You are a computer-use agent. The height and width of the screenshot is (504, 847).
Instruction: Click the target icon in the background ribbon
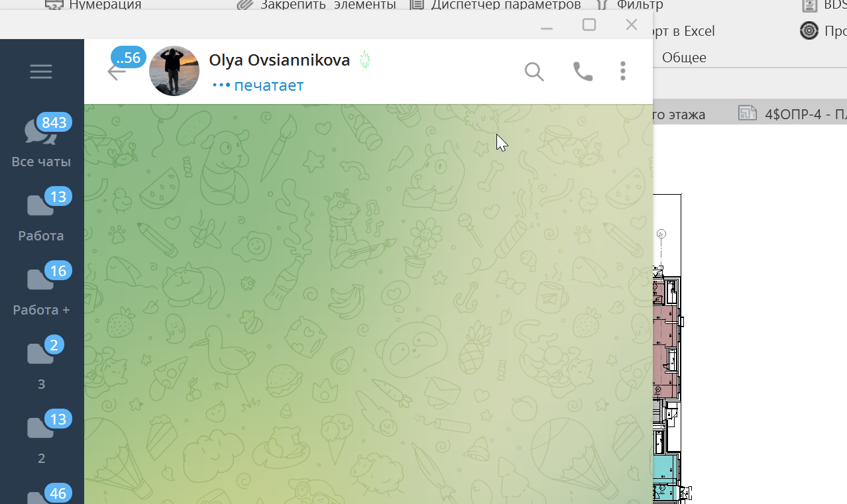click(809, 30)
